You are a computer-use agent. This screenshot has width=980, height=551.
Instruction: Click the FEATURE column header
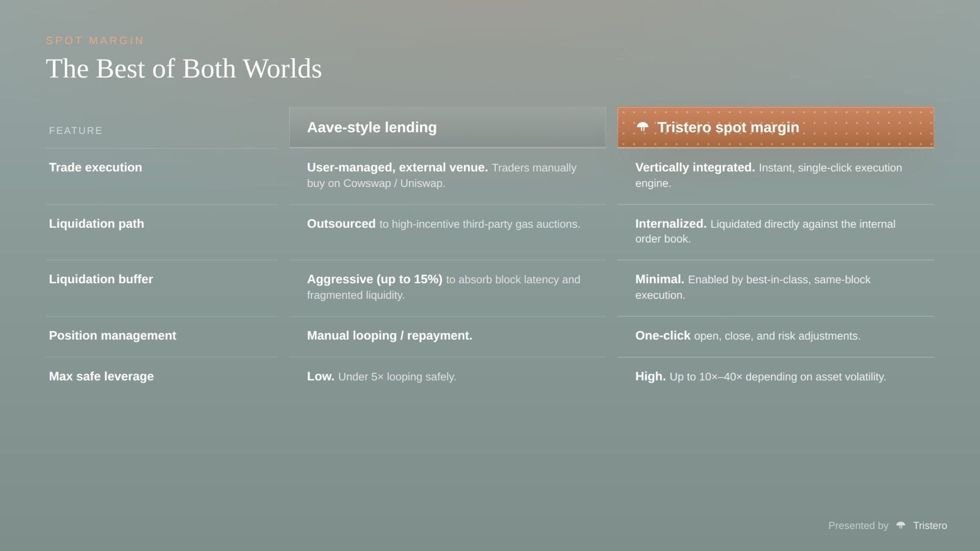click(x=76, y=131)
